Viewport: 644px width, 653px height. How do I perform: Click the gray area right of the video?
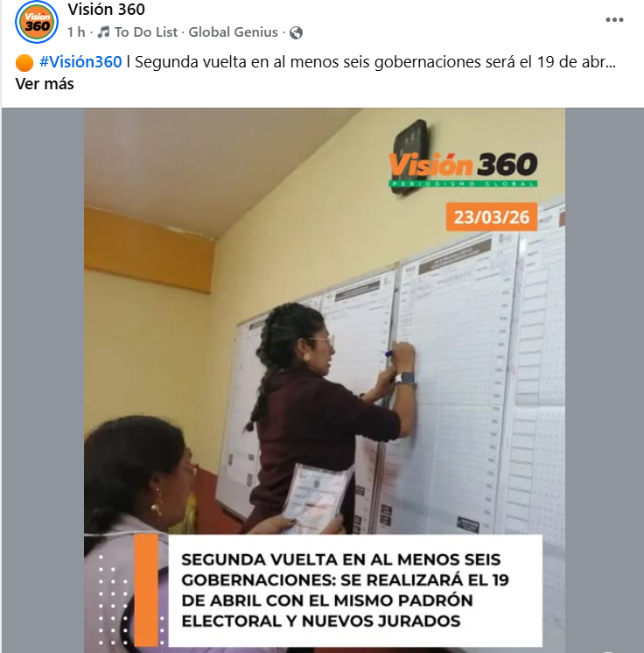pyautogui.click(x=604, y=380)
